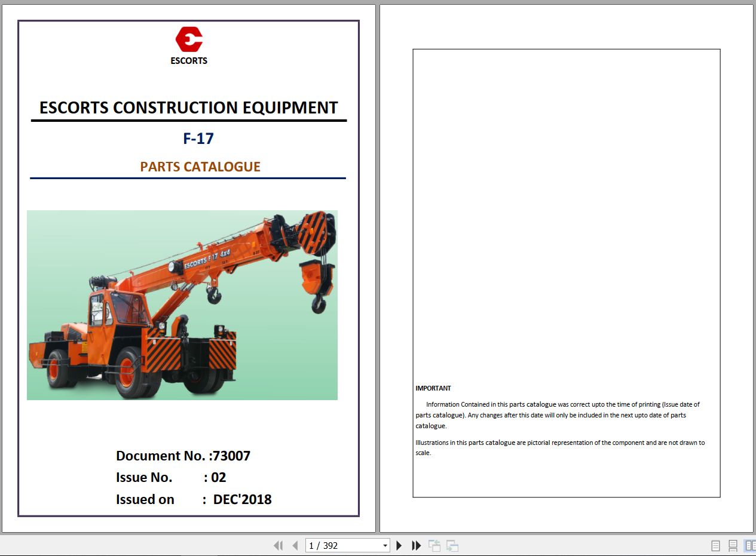The image size is (756, 556).
Task: Jump to the last page
Action: click(417, 545)
